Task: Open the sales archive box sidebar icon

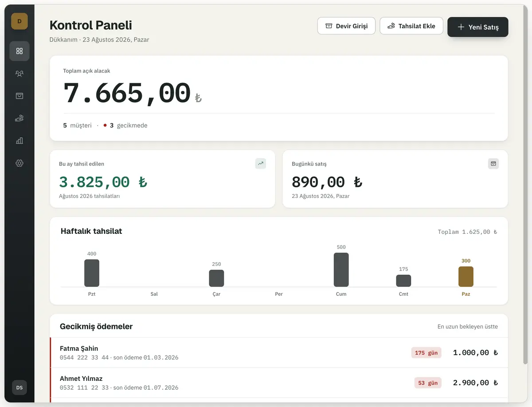Action: pos(20,96)
